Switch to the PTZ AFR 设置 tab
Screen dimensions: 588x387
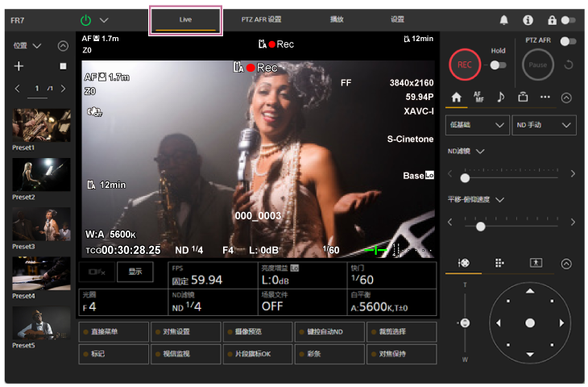[x=262, y=19]
